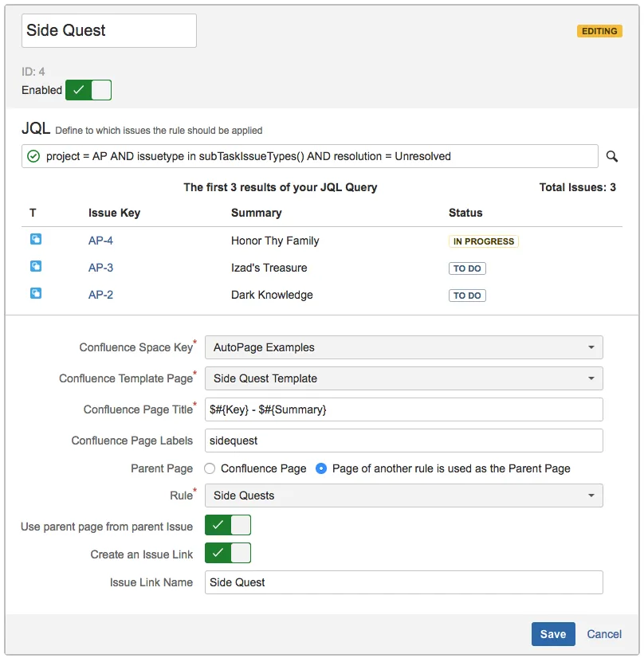Click the sub-task icon for AP-2
The image size is (644, 658).
36,293
